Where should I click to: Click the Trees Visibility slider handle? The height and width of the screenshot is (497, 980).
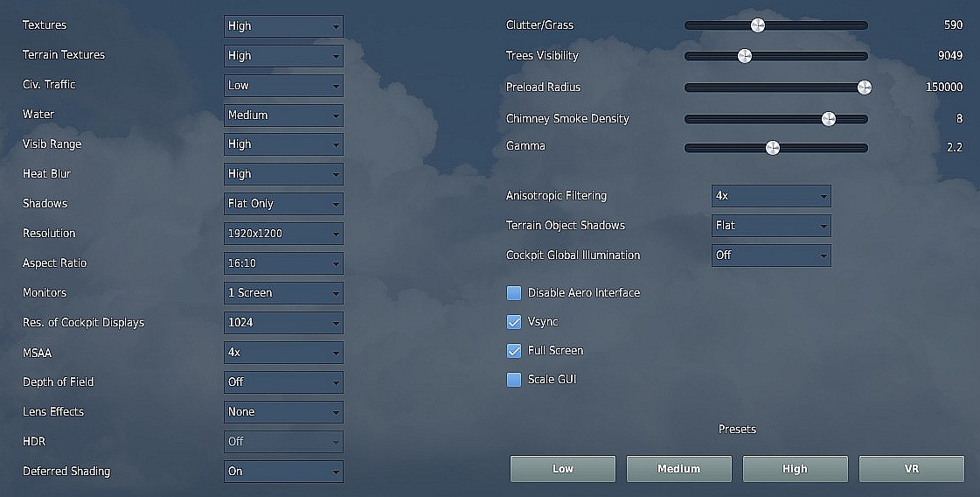744,56
